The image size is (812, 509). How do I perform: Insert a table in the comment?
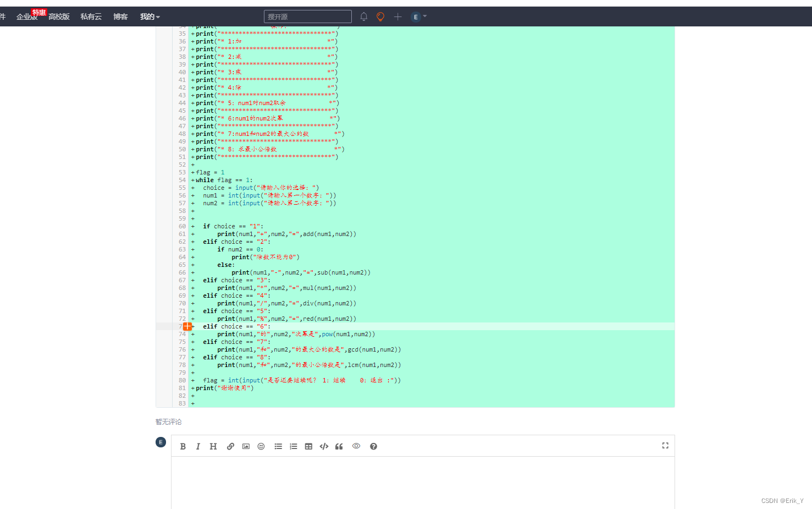[308, 446]
